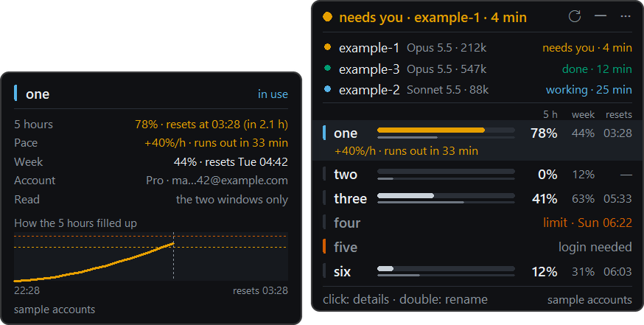Click the '22:28' chart start label
Screen dimensions: 644x325
[x=27, y=290]
